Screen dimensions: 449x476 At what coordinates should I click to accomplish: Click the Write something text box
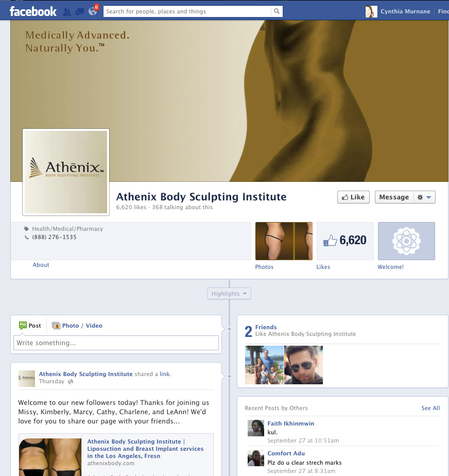point(116,343)
